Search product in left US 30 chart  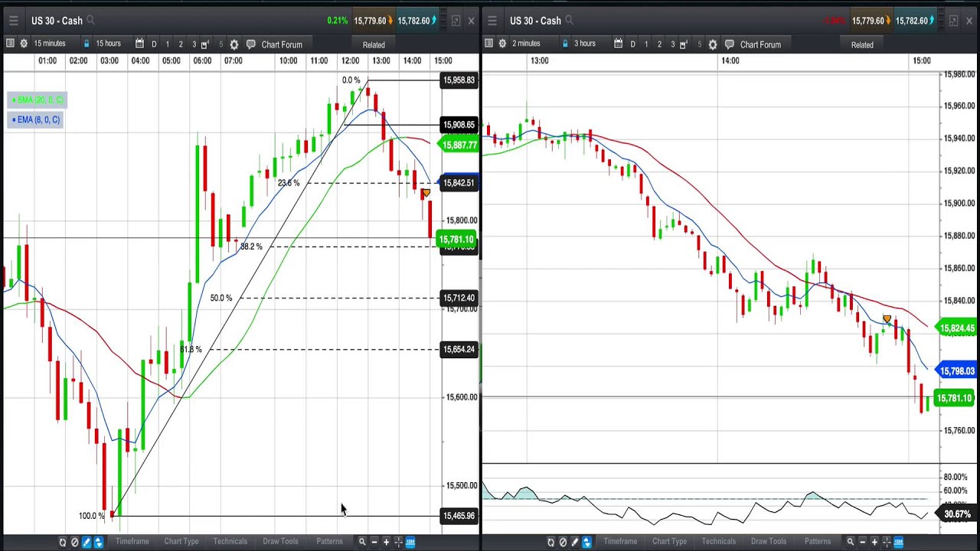[90, 21]
